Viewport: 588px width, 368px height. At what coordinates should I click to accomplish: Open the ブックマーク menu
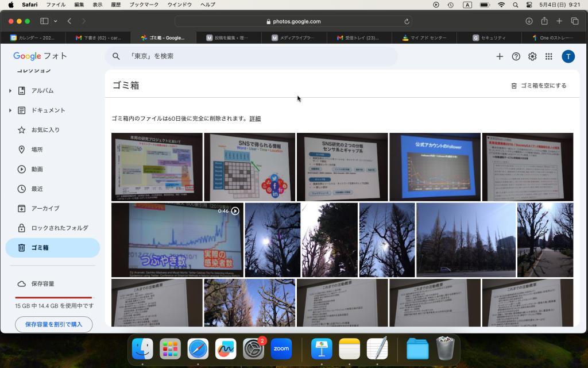point(144,5)
